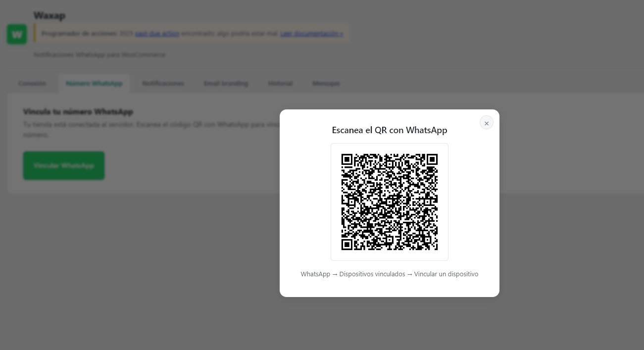Switch to the Notificaciones tab
Viewport: 644px width, 350px height.
(163, 83)
